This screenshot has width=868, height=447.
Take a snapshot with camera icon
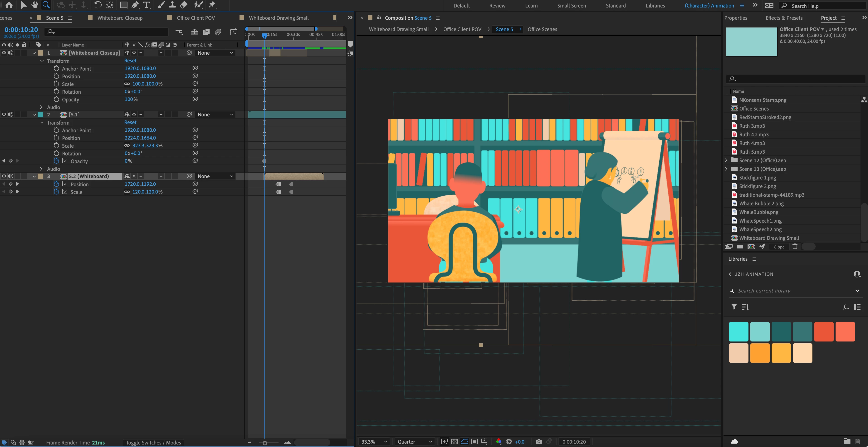tap(538, 442)
